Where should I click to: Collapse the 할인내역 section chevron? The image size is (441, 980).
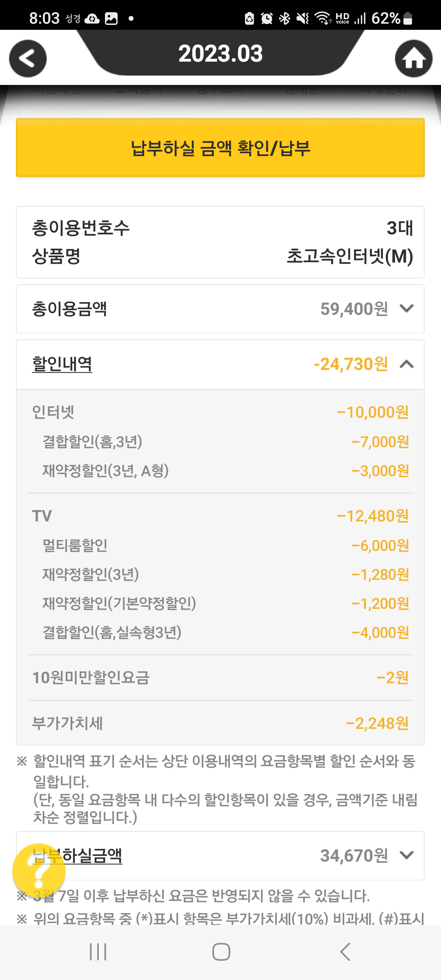[407, 364]
